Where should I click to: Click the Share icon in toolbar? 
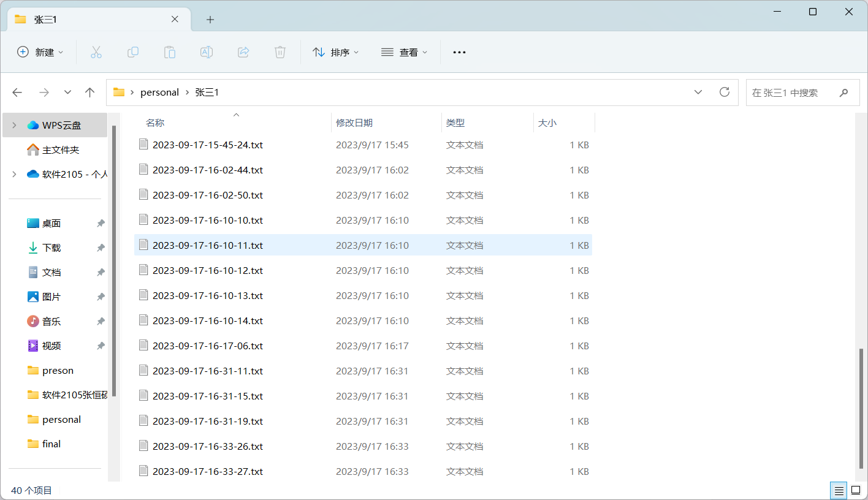click(243, 53)
